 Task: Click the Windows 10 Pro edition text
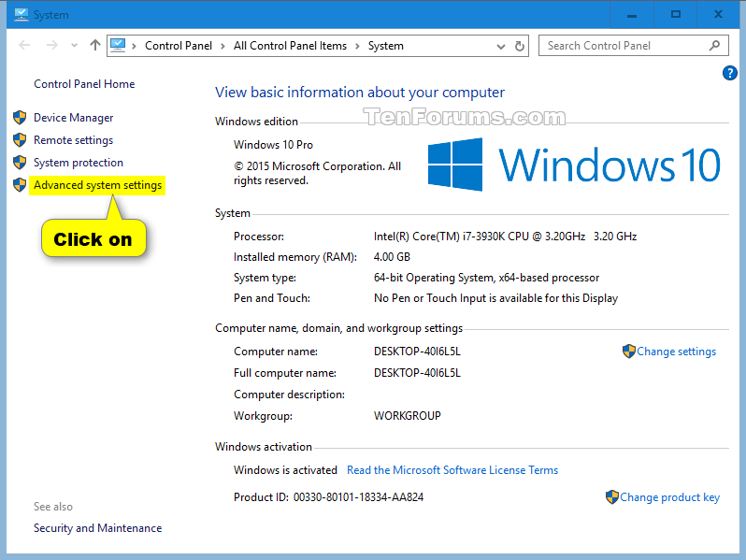pos(273,145)
